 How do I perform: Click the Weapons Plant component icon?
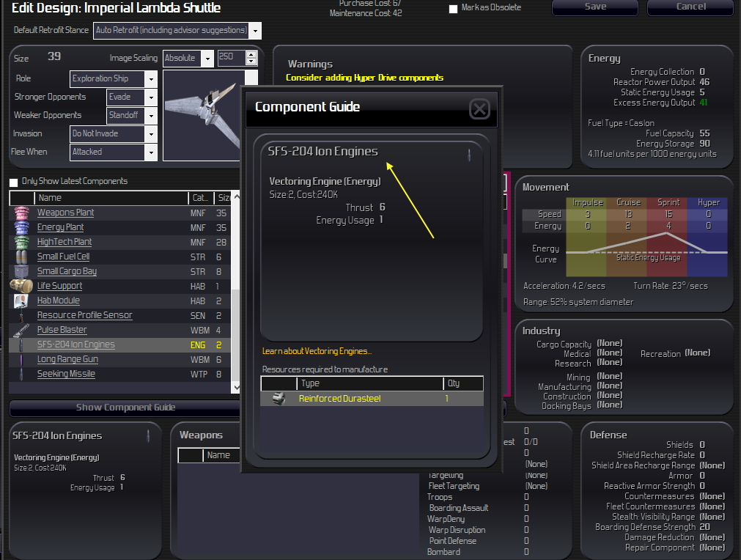22,213
